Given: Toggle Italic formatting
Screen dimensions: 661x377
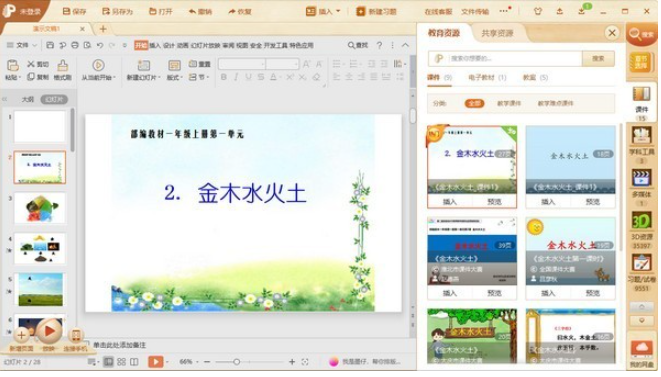Looking at the screenshot, I should pos(236,77).
